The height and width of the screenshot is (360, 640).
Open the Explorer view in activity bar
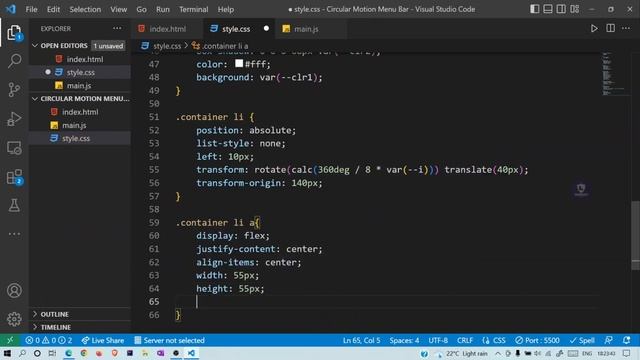click(14, 33)
